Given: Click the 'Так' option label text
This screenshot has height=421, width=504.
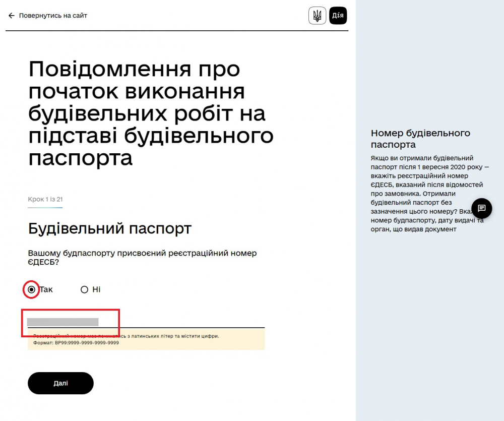Looking at the screenshot, I should pyautogui.click(x=46, y=289).
